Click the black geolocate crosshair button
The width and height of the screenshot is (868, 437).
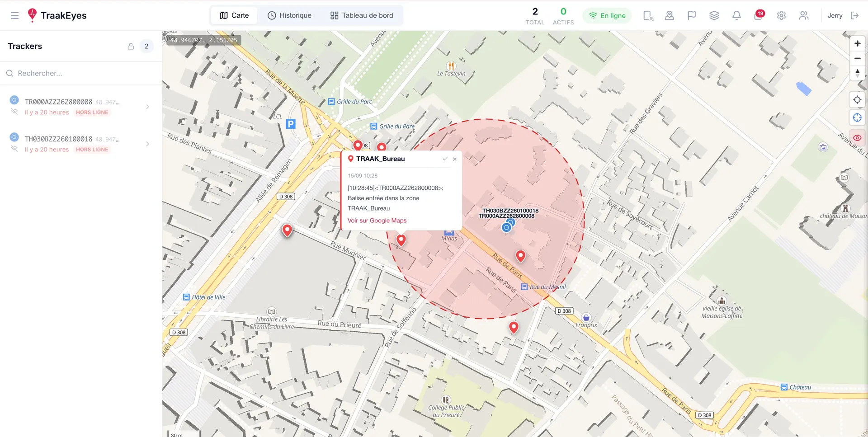tap(857, 100)
